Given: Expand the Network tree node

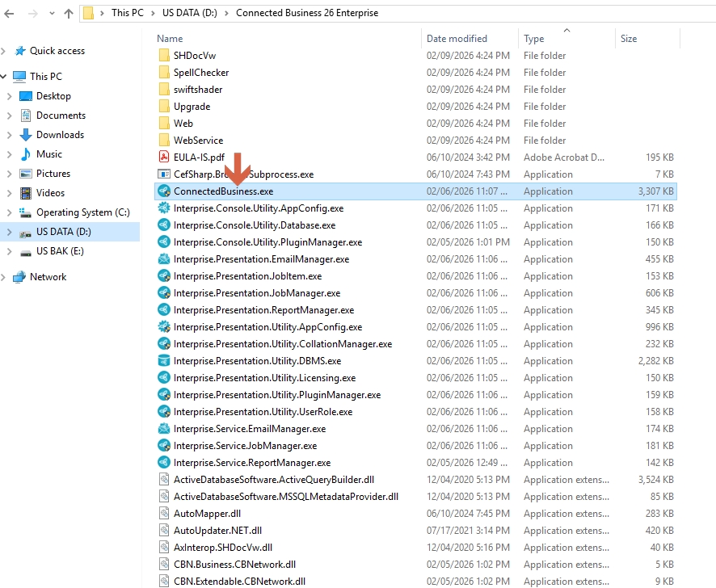Looking at the screenshot, I should pyautogui.click(x=5, y=277).
